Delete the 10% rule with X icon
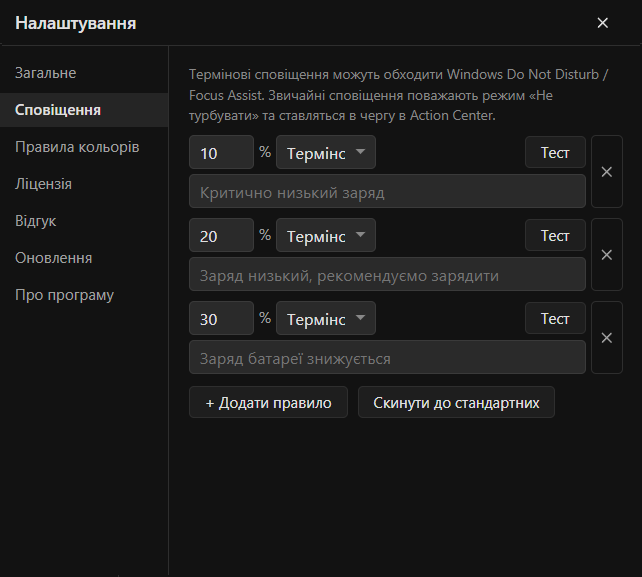 (607, 172)
